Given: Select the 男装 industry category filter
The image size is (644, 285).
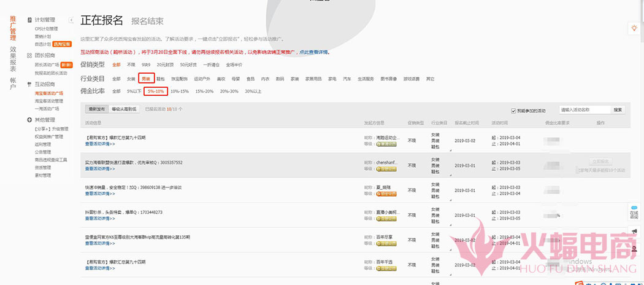Looking at the screenshot, I should point(146,79).
